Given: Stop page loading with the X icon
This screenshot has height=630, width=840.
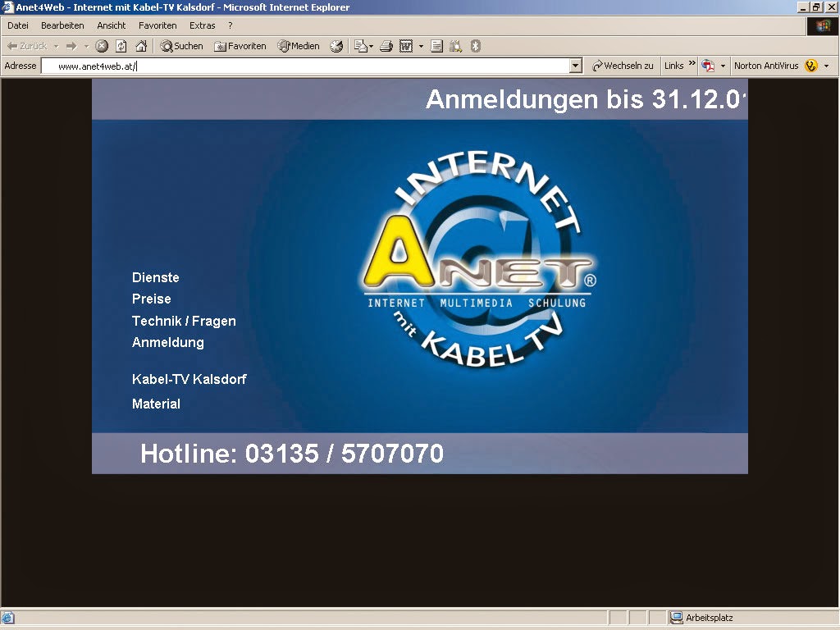Looking at the screenshot, I should pyautogui.click(x=102, y=46).
